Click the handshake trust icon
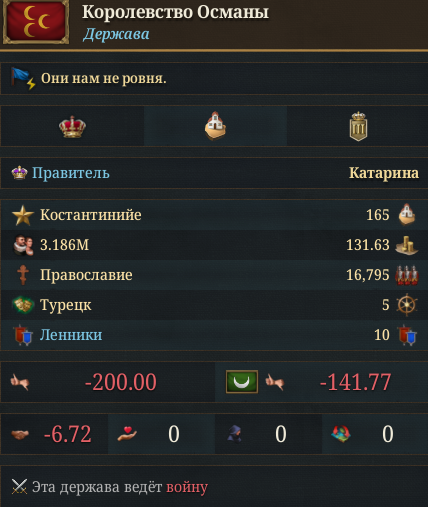 pyautogui.click(x=20, y=434)
